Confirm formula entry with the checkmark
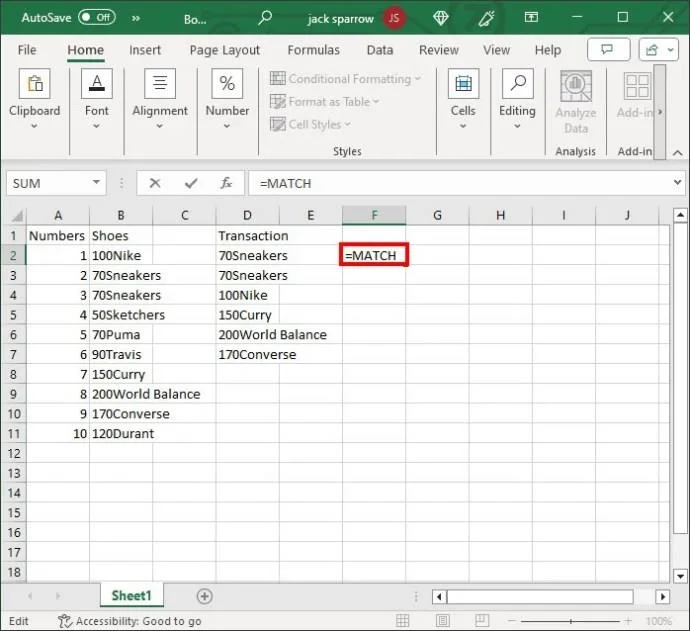The width and height of the screenshot is (690, 631). coord(191,183)
